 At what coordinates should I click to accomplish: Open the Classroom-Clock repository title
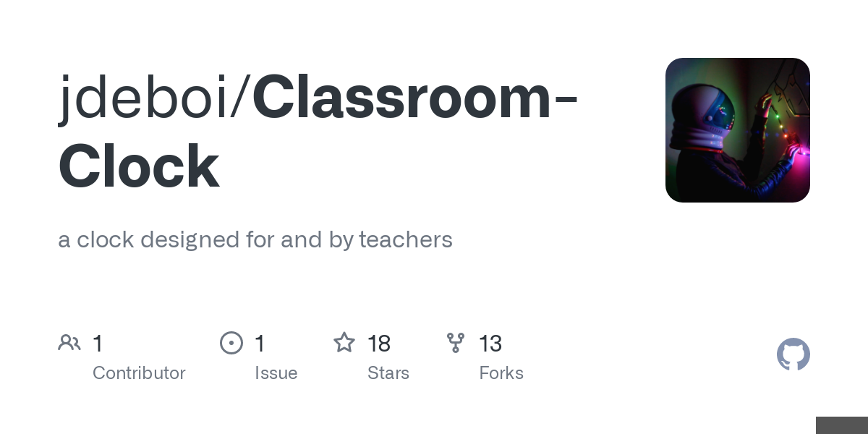tap(318, 132)
